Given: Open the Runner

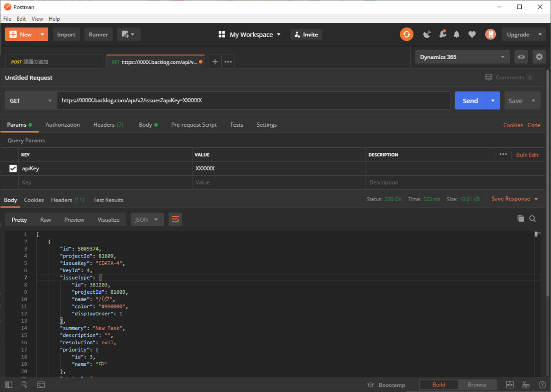Looking at the screenshot, I should pos(98,34).
